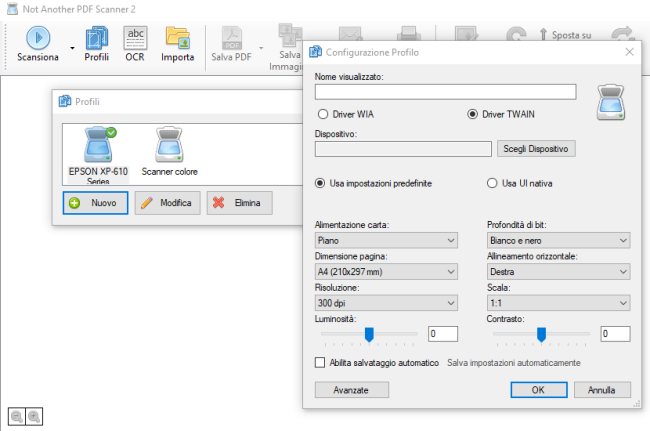Viewport: 650px width, 431px height.
Task: Select the Scanner colore profile
Action: (169, 150)
